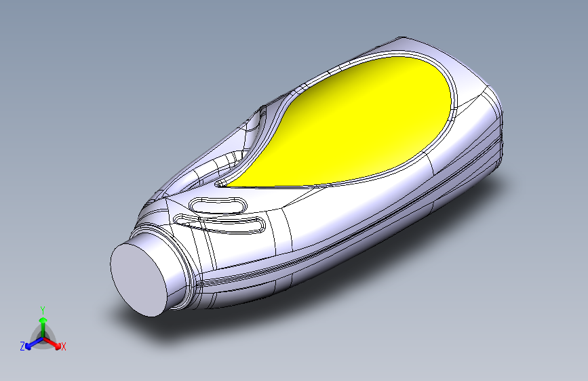
Task: Select the flat circular cap end face
Action: [140, 279]
